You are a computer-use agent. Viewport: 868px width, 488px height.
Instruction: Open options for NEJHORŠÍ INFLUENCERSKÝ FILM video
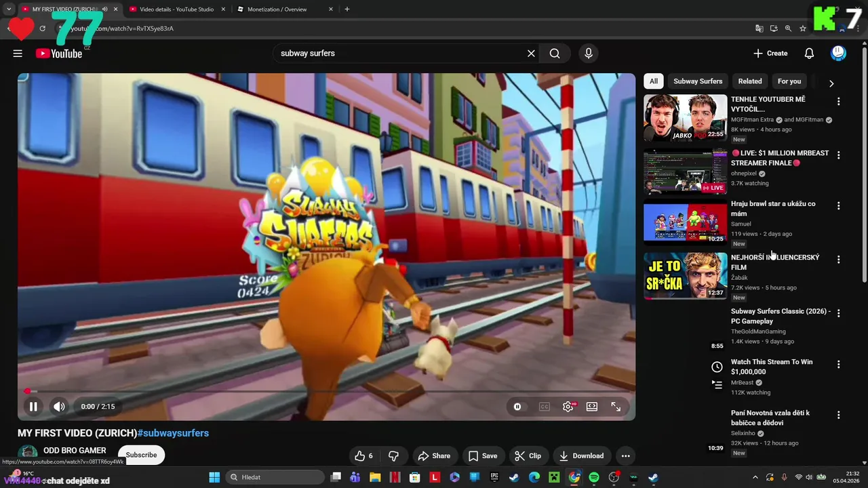[839, 260]
